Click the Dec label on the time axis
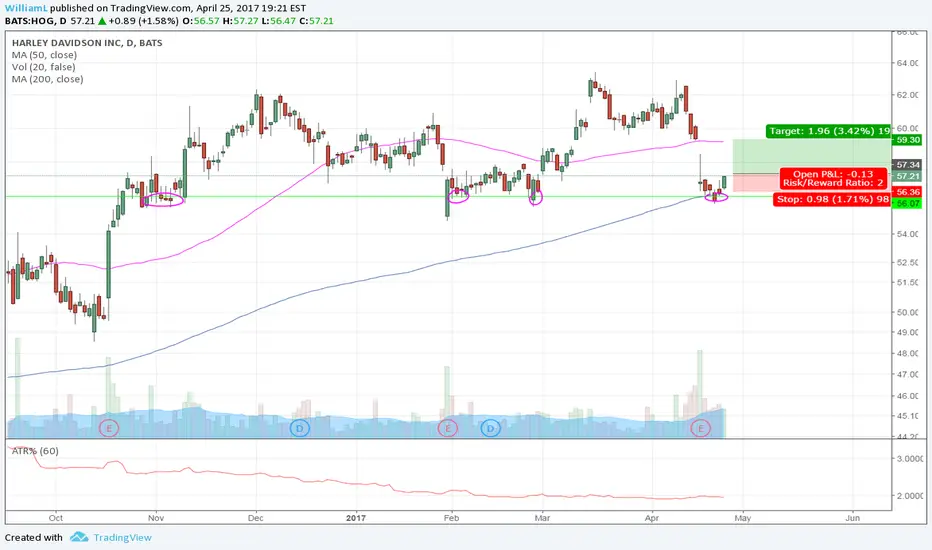This screenshot has height=550, width=932. click(x=256, y=518)
